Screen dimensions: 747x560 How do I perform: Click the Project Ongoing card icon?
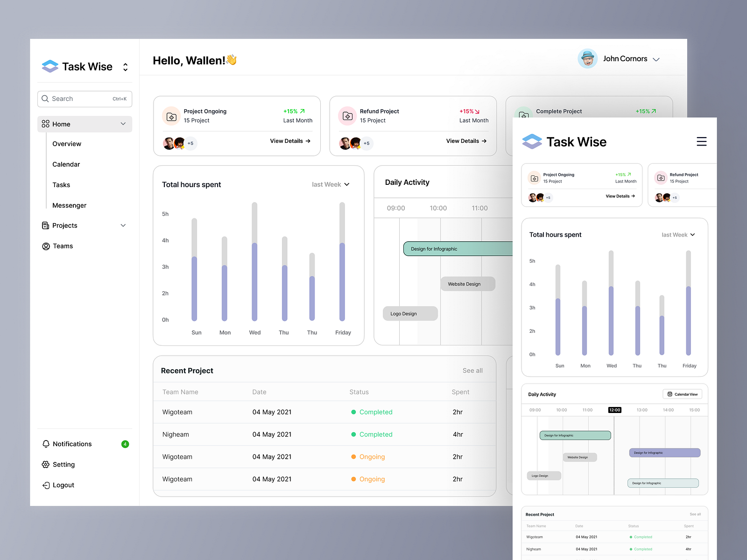(171, 116)
